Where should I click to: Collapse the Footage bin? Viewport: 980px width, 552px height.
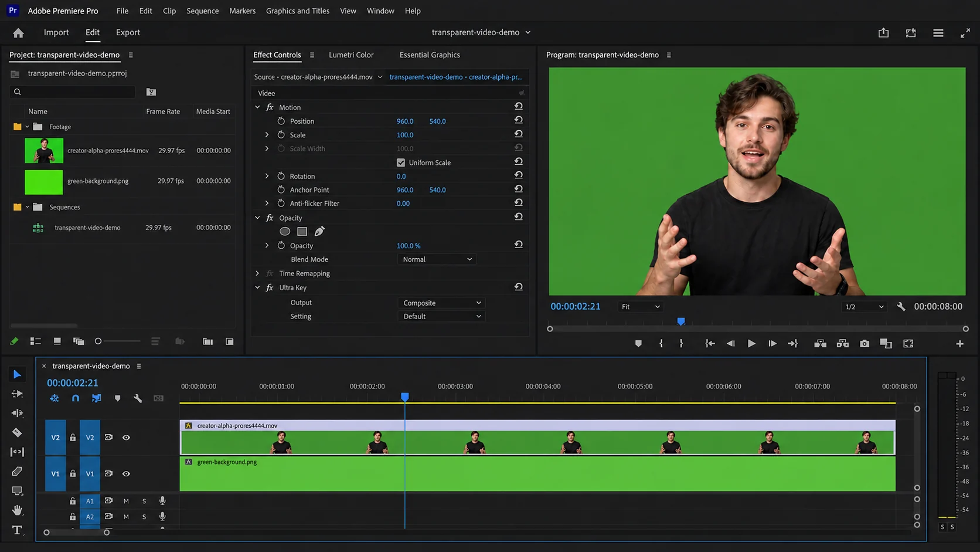pyautogui.click(x=27, y=127)
